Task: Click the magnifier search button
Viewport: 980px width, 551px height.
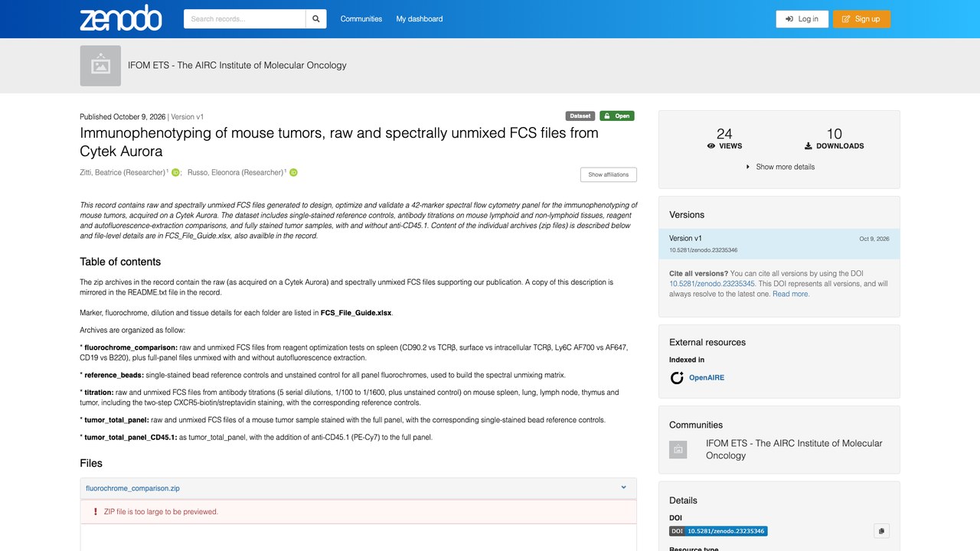Action: click(x=316, y=19)
